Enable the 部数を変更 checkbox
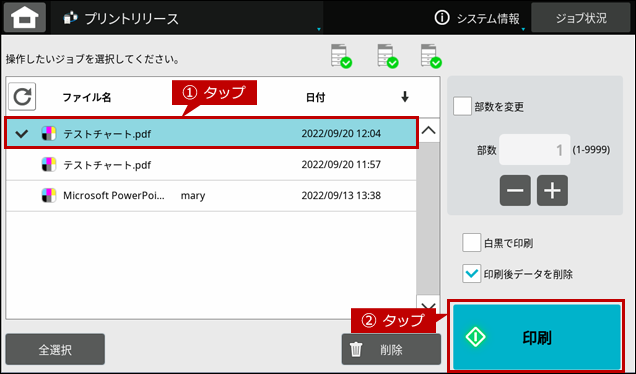The height and width of the screenshot is (374, 636). point(462,106)
